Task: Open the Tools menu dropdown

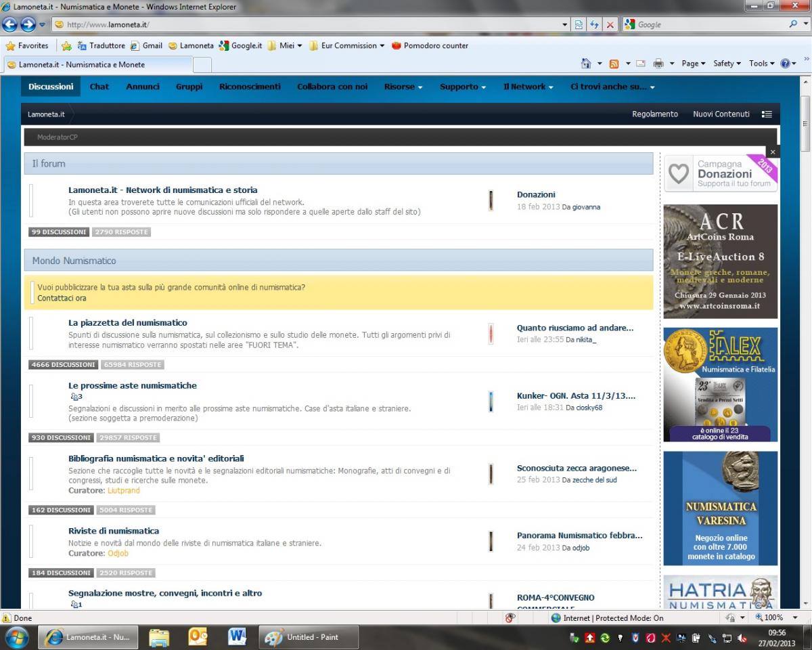Action: pos(761,64)
